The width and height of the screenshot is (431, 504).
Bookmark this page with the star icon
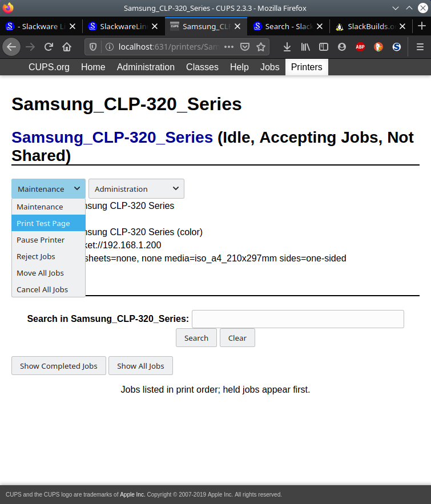(x=261, y=47)
